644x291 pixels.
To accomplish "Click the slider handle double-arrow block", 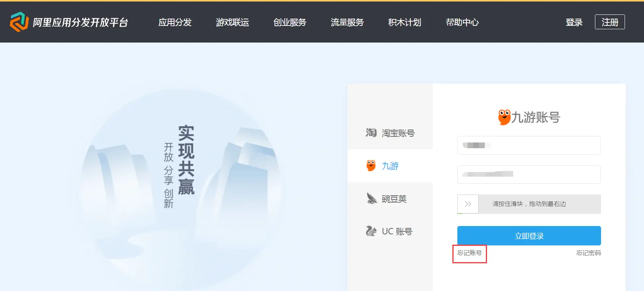I will click(x=468, y=204).
